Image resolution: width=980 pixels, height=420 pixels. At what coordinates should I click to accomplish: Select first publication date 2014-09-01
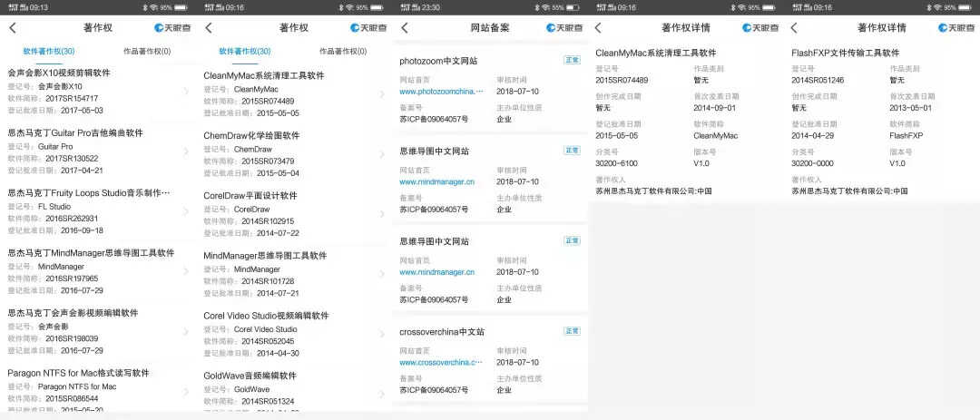(x=714, y=108)
